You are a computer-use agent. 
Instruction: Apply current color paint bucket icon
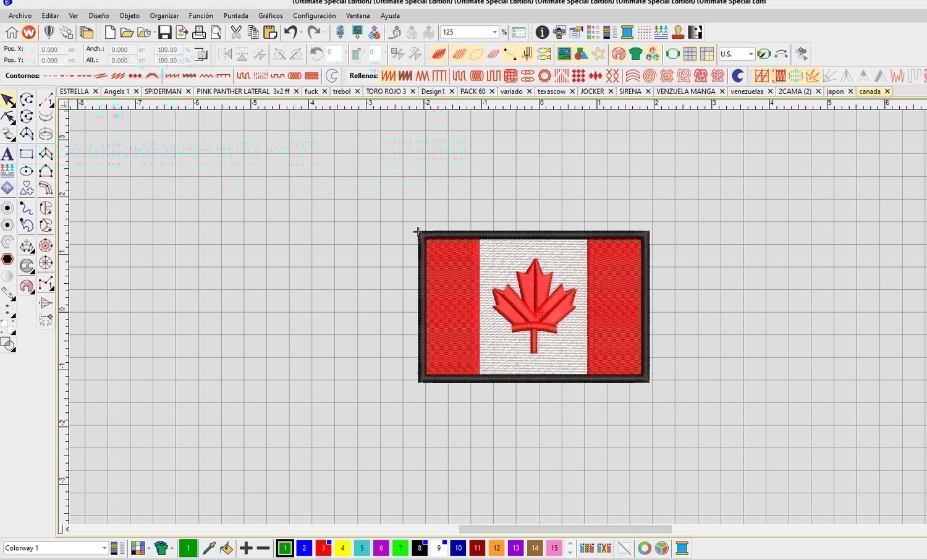tap(226, 548)
